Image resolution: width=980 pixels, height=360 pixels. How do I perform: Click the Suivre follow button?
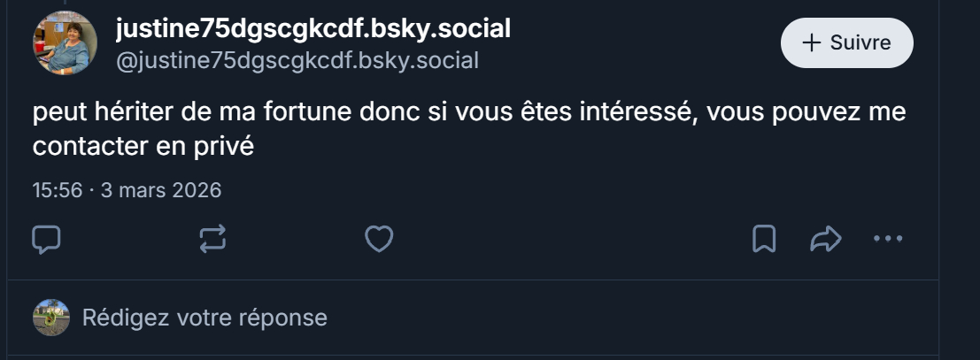[845, 42]
